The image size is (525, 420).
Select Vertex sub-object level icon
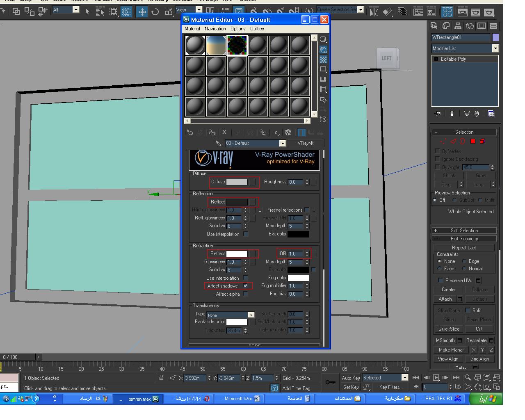[443, 141]
